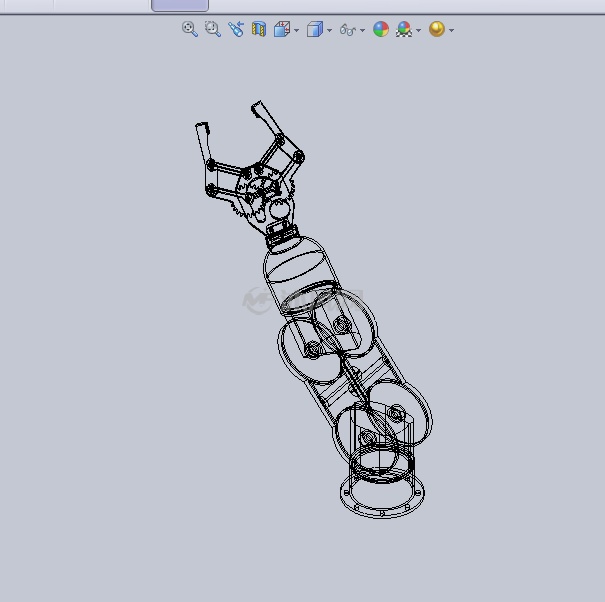This screenshot has height=602, width=605.
Task: Expand the View Orientation dropdown arrow
Action: (x=296, y=30)
